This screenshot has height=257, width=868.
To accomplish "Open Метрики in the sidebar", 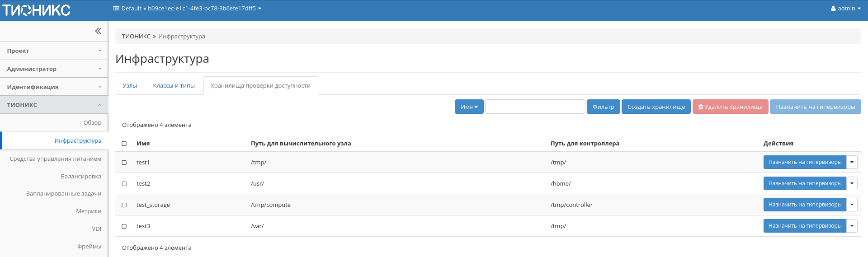I will (89, 211).
